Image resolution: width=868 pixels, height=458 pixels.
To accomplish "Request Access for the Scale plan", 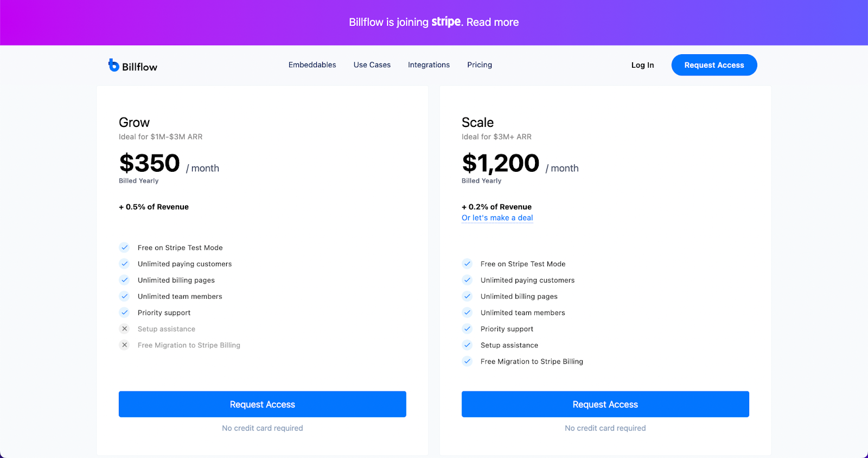I will pyautogui.click(x=605, y=404).
